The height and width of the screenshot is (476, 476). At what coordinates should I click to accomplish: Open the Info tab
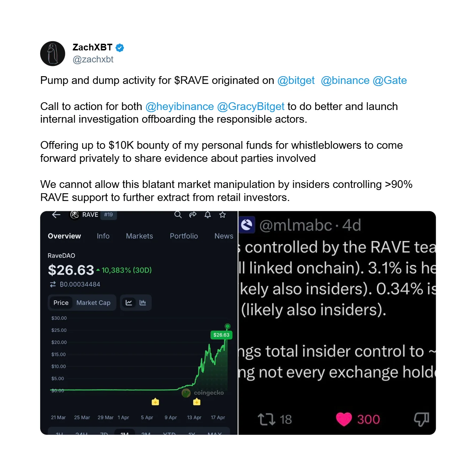coord(103,236)
